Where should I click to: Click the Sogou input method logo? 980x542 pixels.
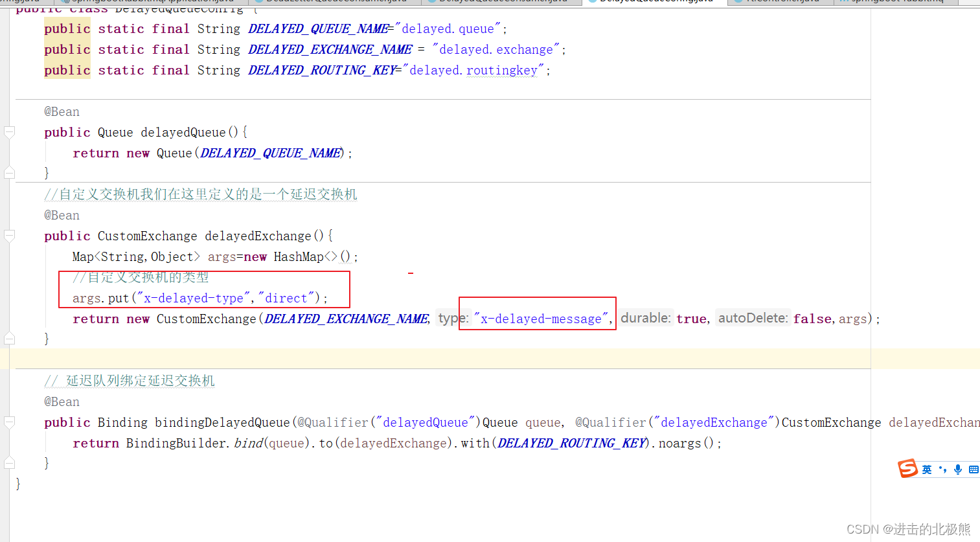pyautogui.click(x=907, y=468)
